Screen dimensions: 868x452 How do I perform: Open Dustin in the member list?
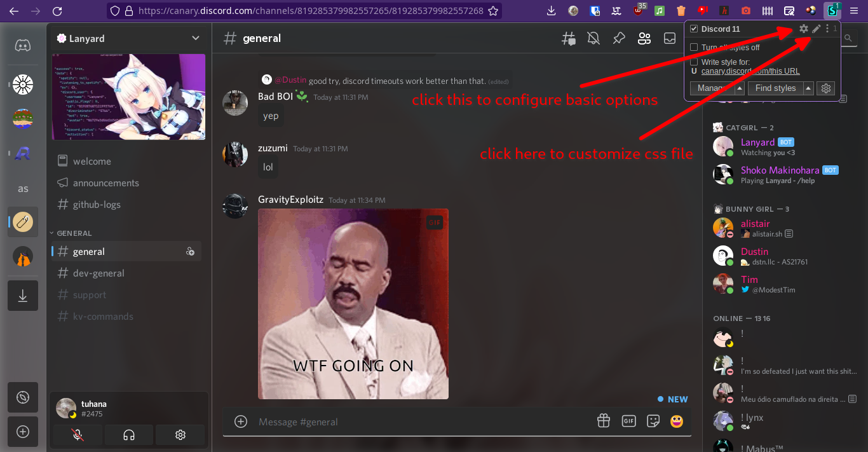[785, 256]
